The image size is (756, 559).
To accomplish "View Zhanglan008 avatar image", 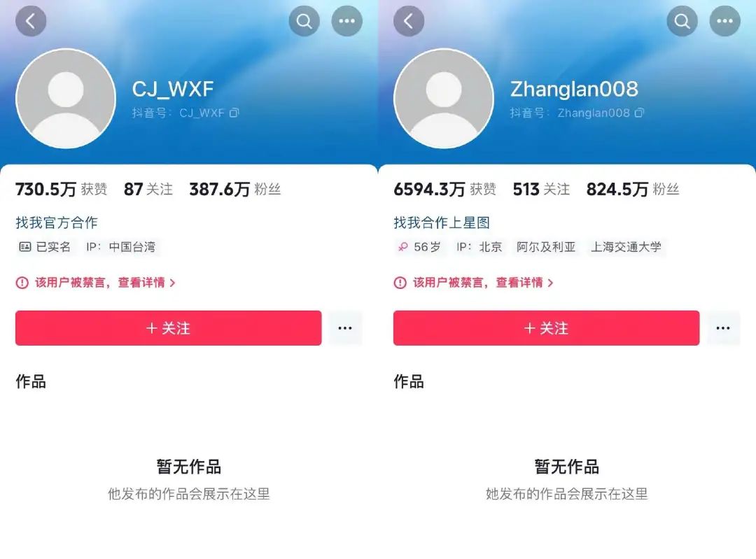I will point(444,99).
